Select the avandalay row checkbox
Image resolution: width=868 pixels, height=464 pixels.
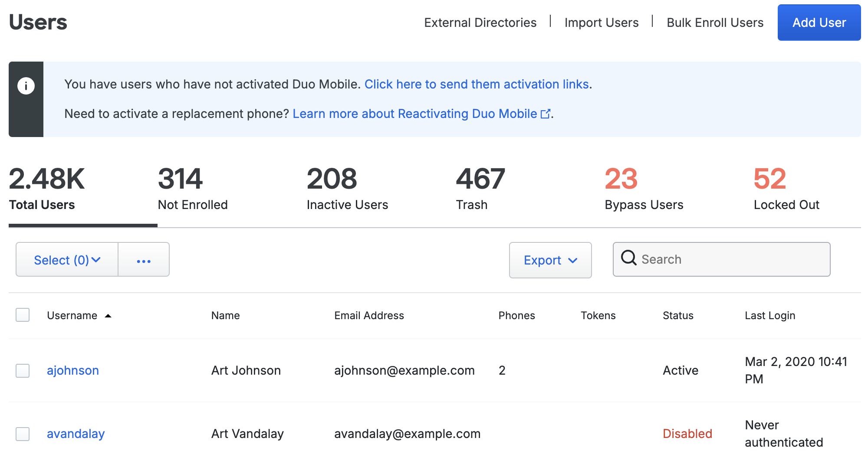tap(23, 434)
